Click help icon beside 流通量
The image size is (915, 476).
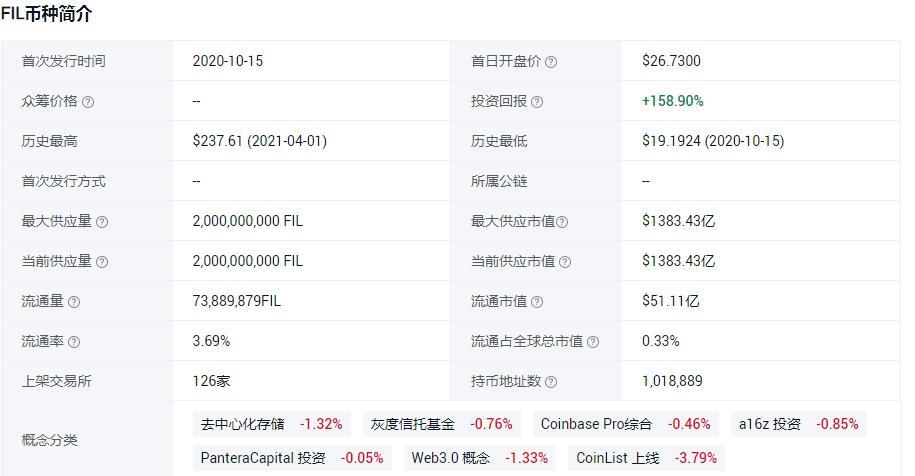[x=74, y=302]
